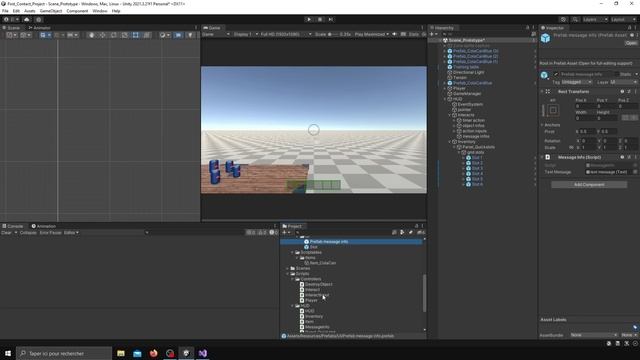Toggle Error Pause in Console
Screen dimensions: 640x360
51,233
